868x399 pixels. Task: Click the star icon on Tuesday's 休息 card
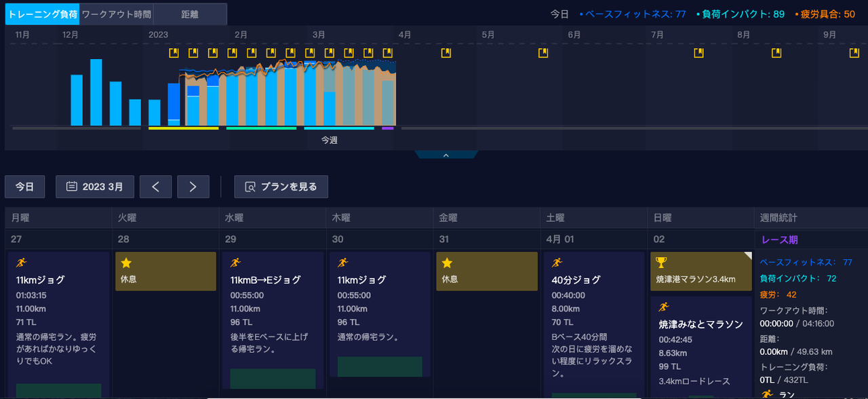[x=126, y=263]
